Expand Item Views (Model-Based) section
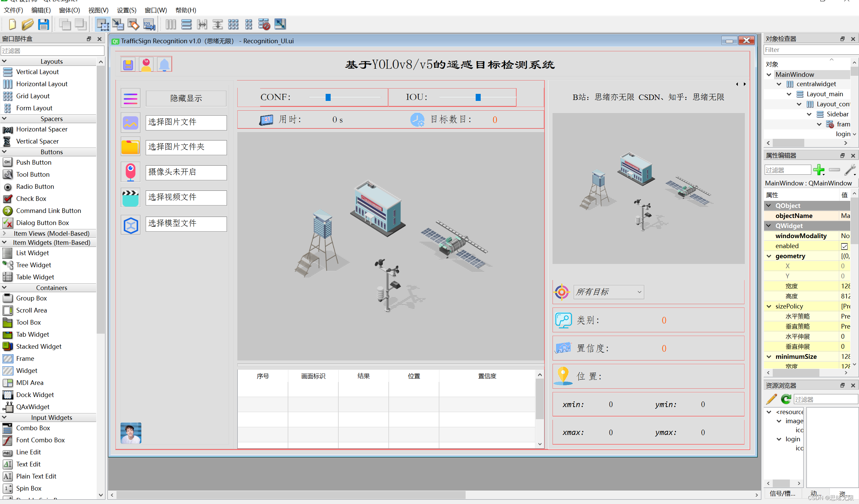859x504 pixels. 4,233
